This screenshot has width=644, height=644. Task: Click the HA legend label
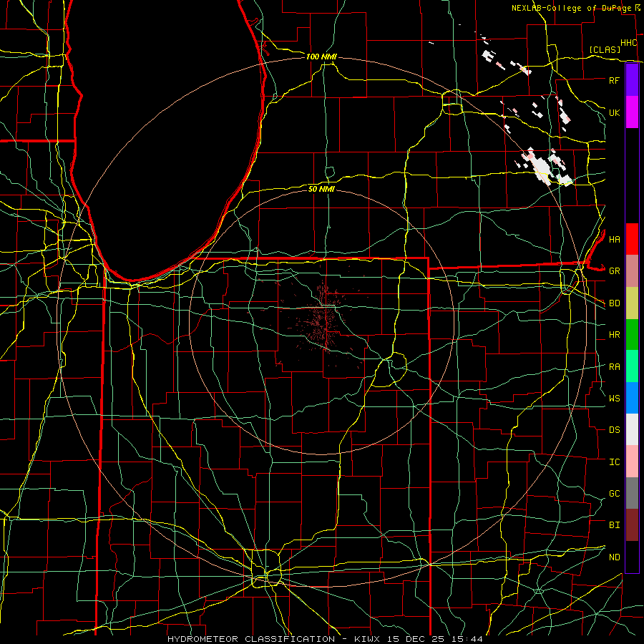tap(615, 239)
